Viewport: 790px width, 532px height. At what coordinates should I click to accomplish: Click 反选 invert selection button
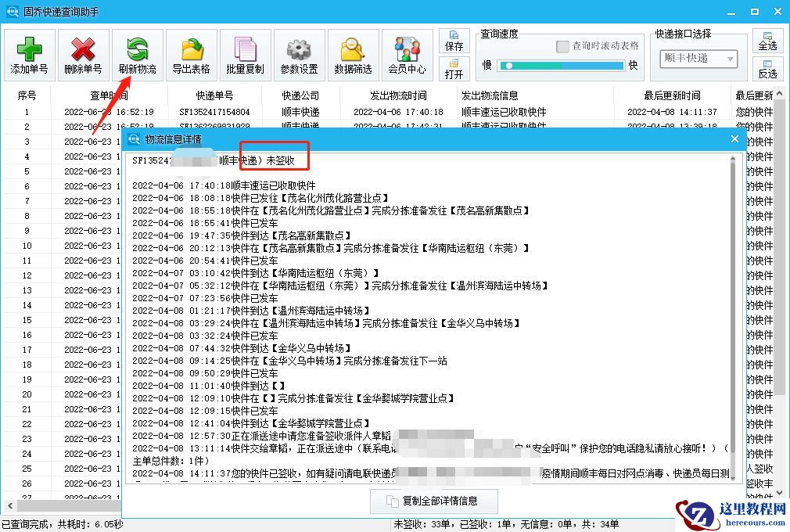[767, 69]
